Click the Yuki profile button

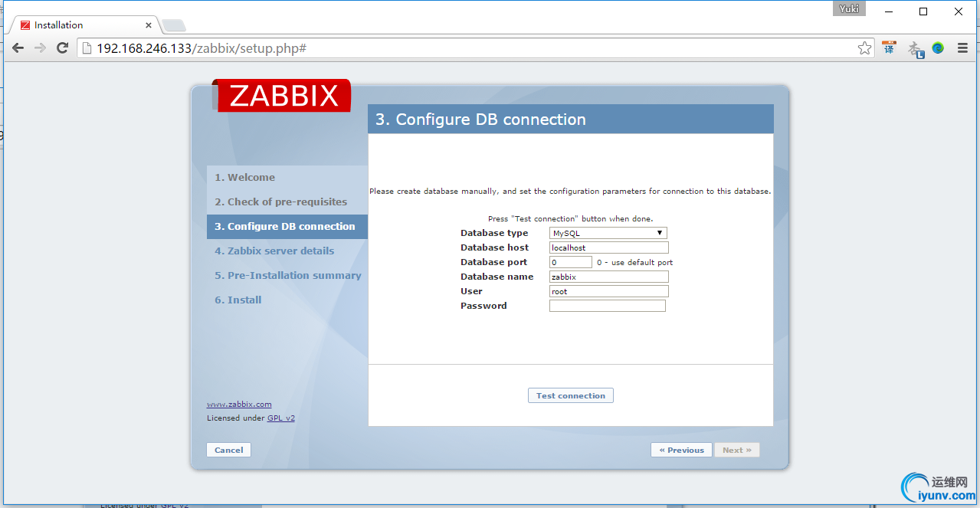pyautogui.click(x=849, y=9)
